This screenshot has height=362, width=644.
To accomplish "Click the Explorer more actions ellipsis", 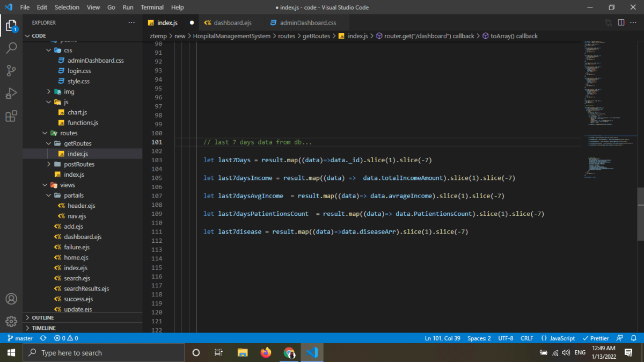I will tap(131, 23).
